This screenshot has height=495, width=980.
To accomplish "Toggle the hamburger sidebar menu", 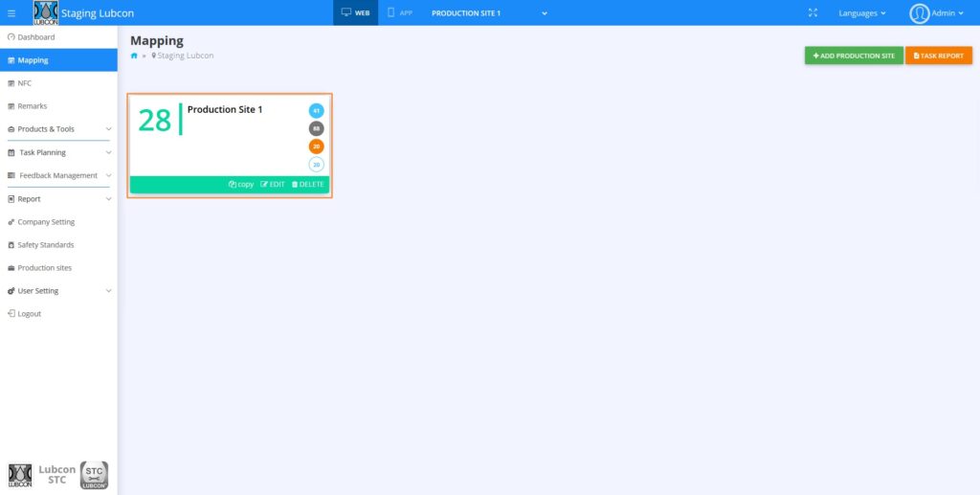I will 11,13.
